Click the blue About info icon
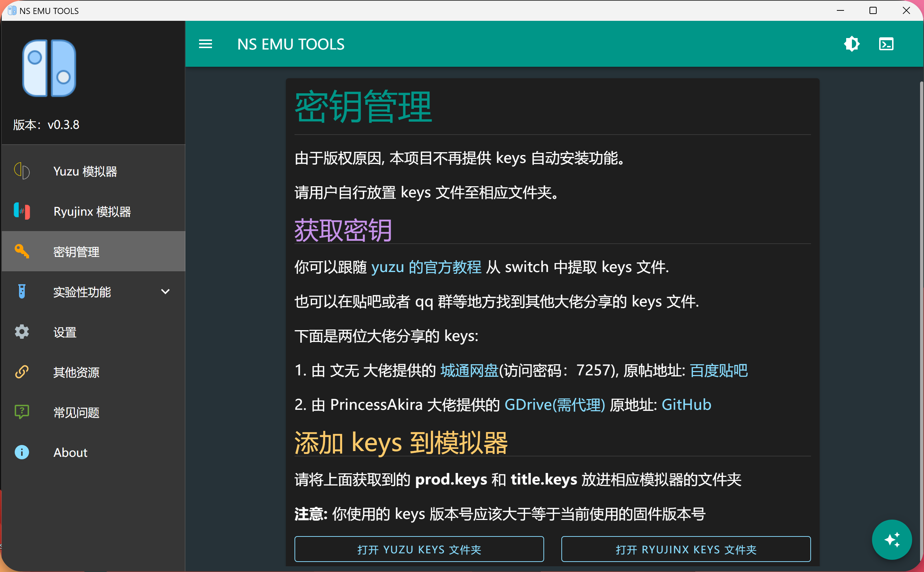 [22, 452]
